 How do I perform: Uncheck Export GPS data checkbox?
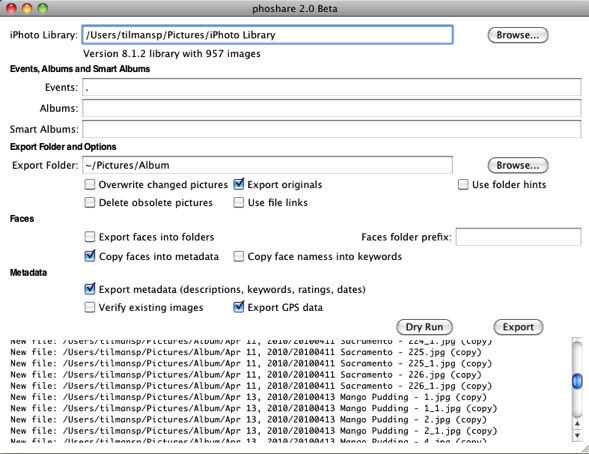tap(239, 307)
